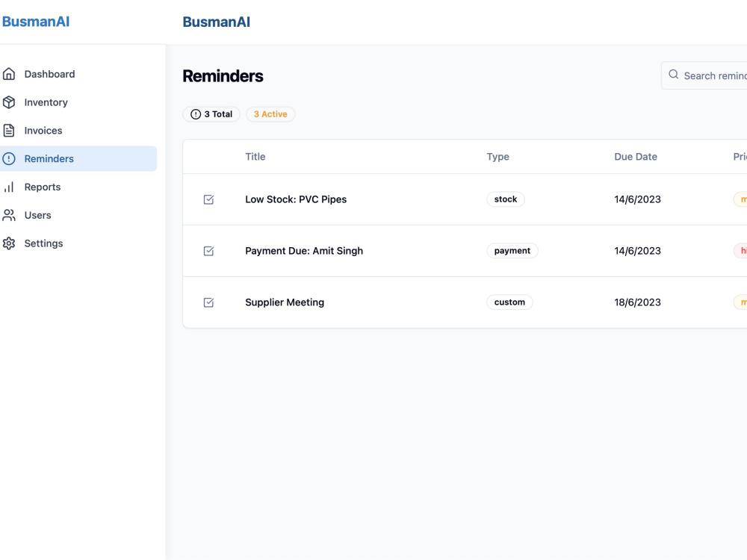Mark Supplier Meeting reminder complete
The height and width of the screenshot is (560, 747).
(208, 302)
